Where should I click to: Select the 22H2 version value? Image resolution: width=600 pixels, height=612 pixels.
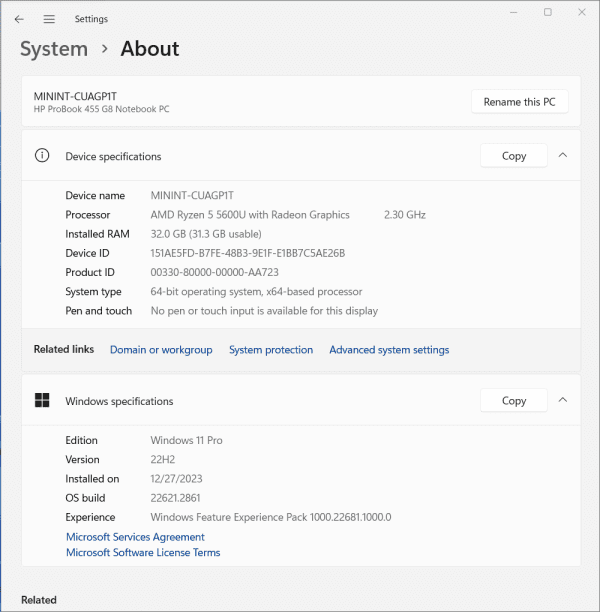[163, 459]
